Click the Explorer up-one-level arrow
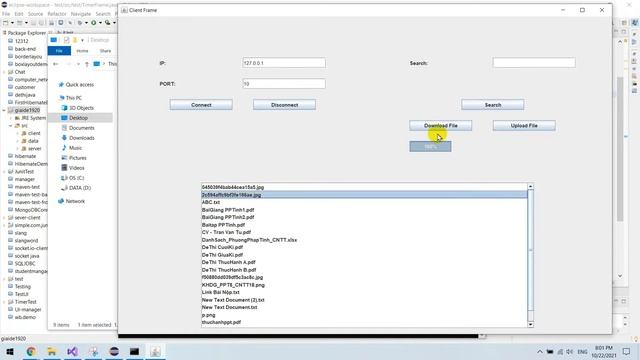This screenshot has width=640, height=360. coord(87,64)
